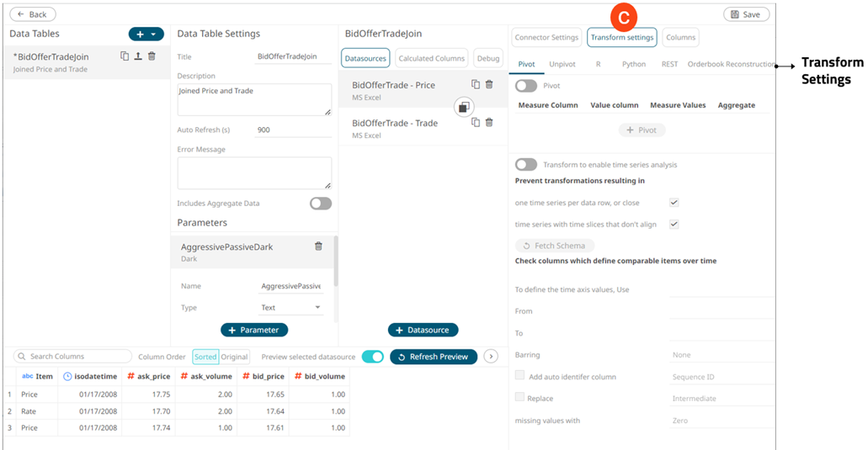Open the From time axis field
Viewport: 868px width, 450px height.
point(722,311)
